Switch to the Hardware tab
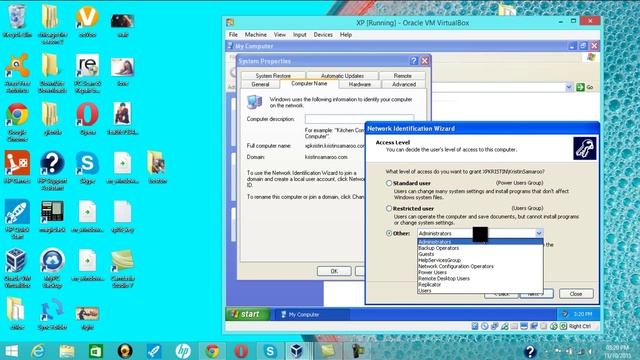640x360 pixels. coord(360,84)
